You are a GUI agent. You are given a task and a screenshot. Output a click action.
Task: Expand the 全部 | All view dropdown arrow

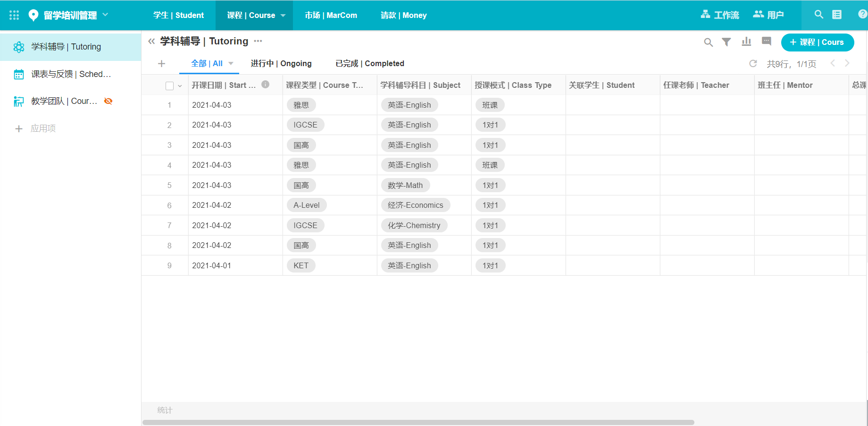pyautogui.click(x=231, y=64)
